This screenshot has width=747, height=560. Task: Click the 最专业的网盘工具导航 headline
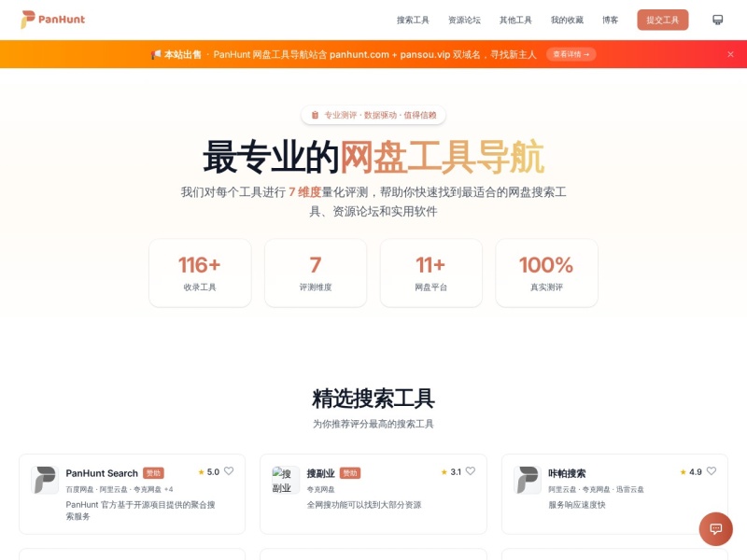pos(373,157)
